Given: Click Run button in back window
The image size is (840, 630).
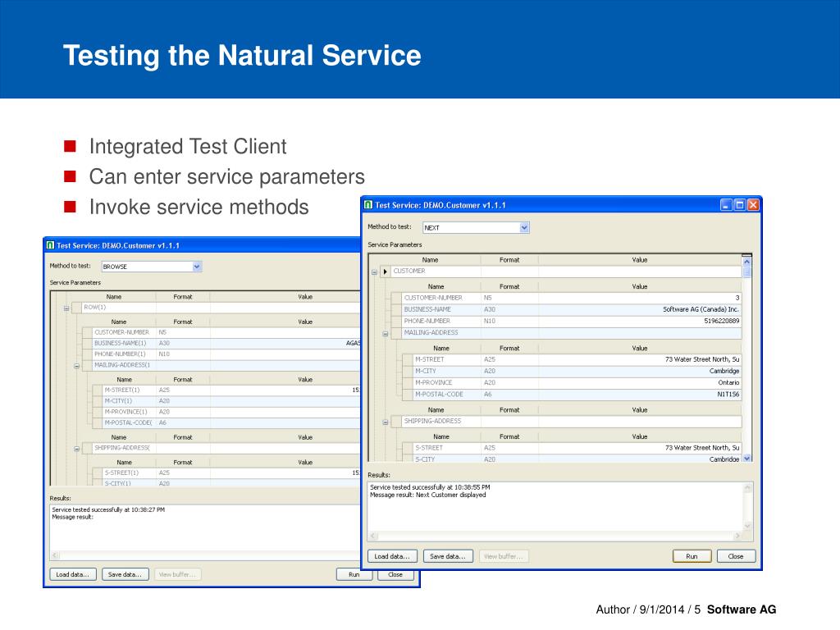Looking at the screenshot, I should [354, 574].
